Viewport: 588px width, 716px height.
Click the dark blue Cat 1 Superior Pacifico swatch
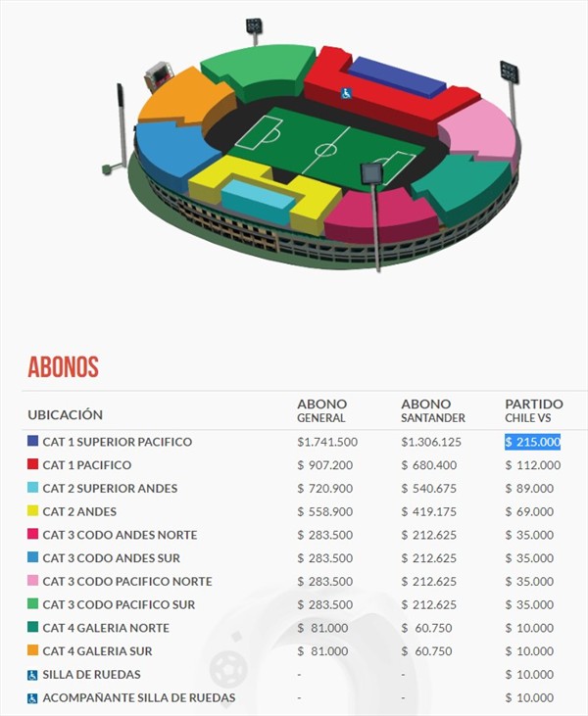pyautogui.click(x=33, y=442)
